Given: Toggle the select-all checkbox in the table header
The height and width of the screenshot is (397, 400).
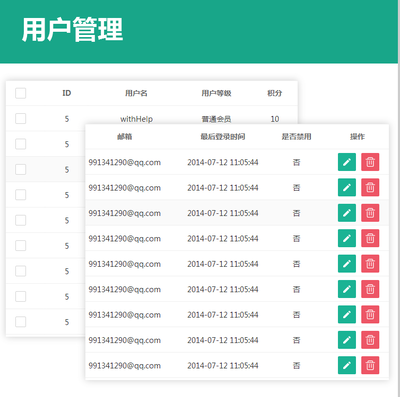Looking at the screenshot, I should point(21,93).
